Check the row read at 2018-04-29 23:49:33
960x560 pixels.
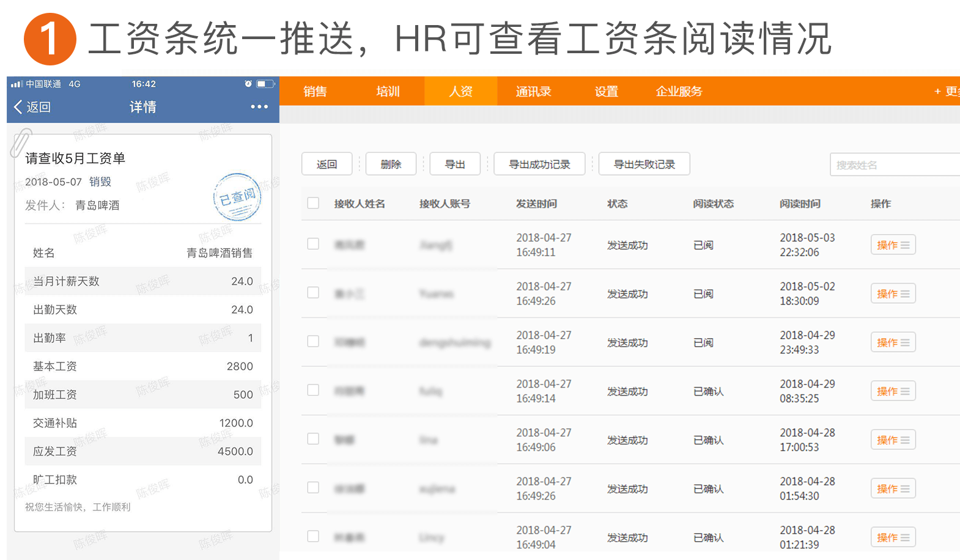coord(313,341)
